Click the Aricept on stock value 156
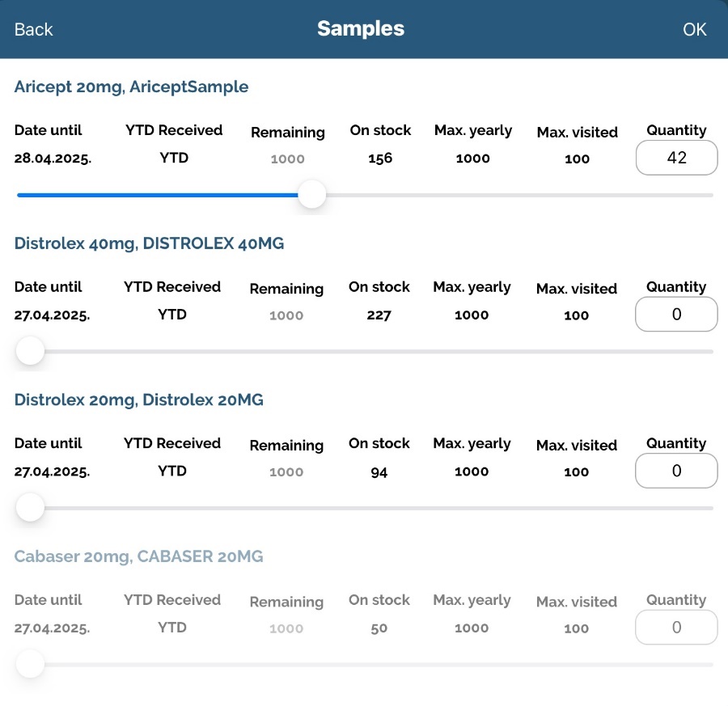Screen dimensions: 728x706 pyautogui.click(x=380, y=159)
